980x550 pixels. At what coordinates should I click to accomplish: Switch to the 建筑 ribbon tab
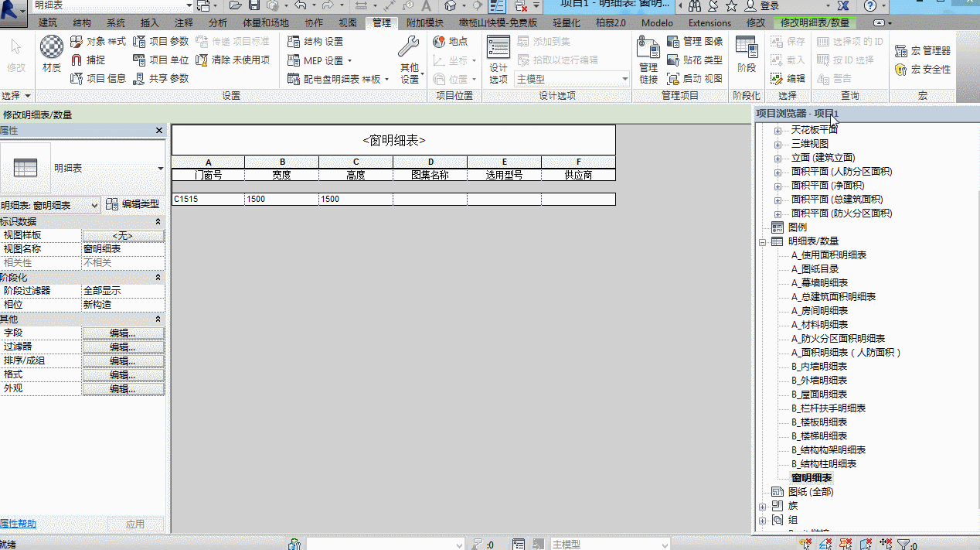pos(48,22)
